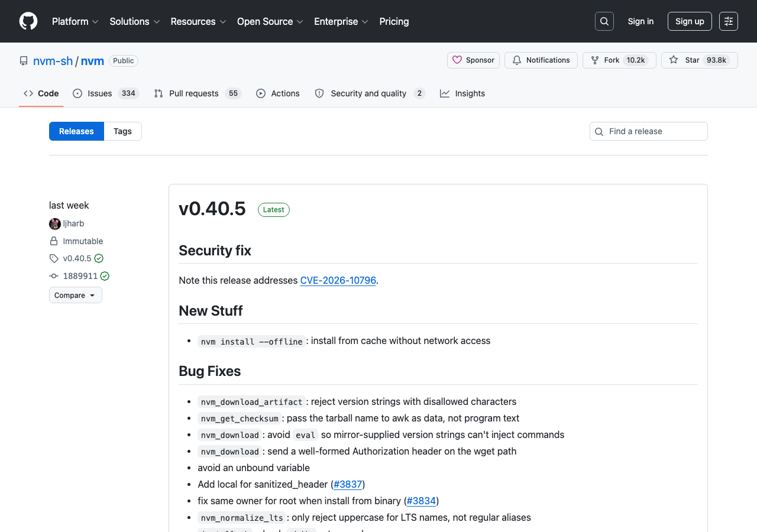Click the commit icon beside 1889911

[54, 276]
